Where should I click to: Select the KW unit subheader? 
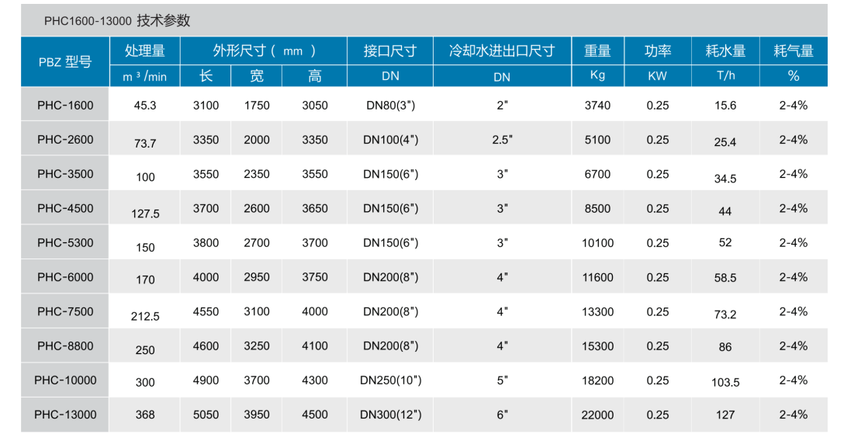tap(657, 76)
